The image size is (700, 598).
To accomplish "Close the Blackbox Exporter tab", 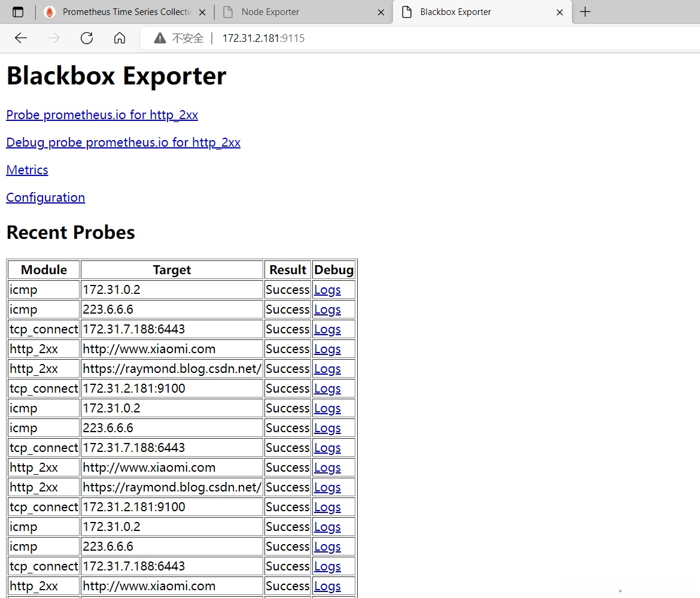I will [x=559, y=13].
